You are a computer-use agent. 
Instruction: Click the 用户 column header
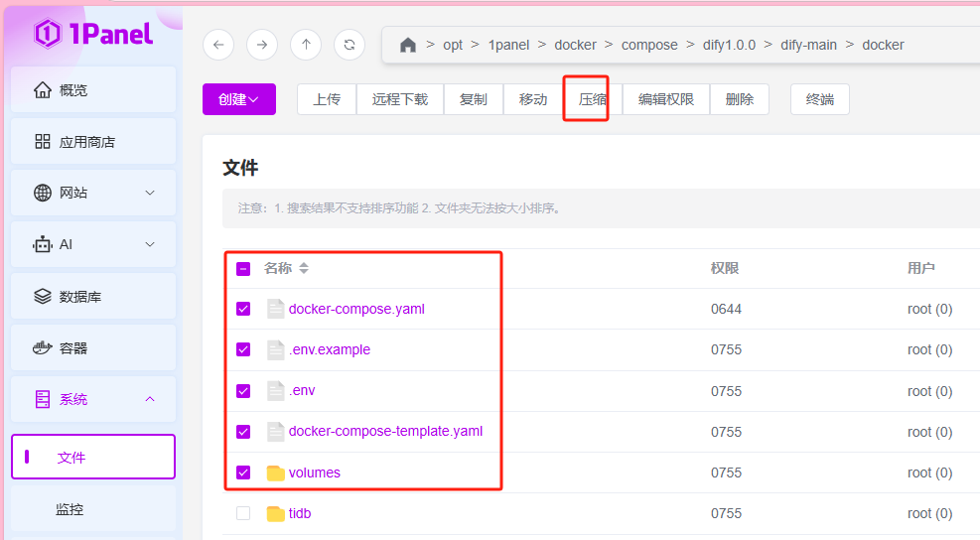tap(921, 268)
